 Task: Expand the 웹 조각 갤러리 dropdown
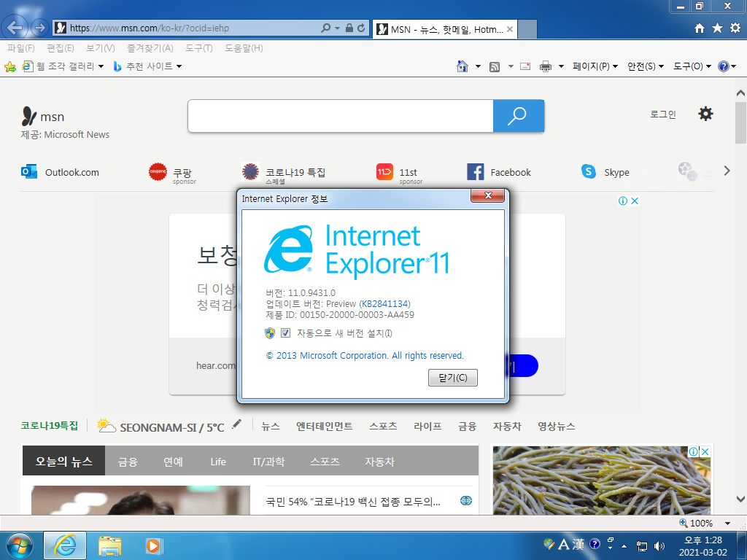click(101, 66)
